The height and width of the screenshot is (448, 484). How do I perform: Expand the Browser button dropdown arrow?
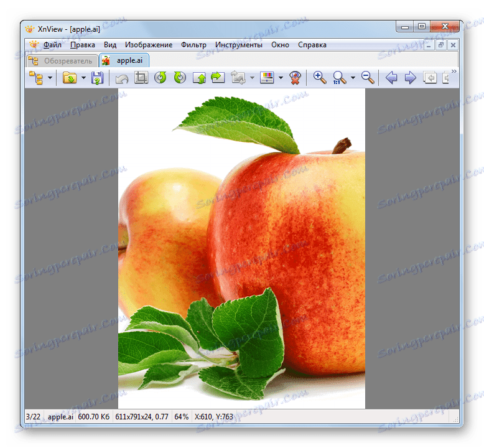click(x=50, y=78)
